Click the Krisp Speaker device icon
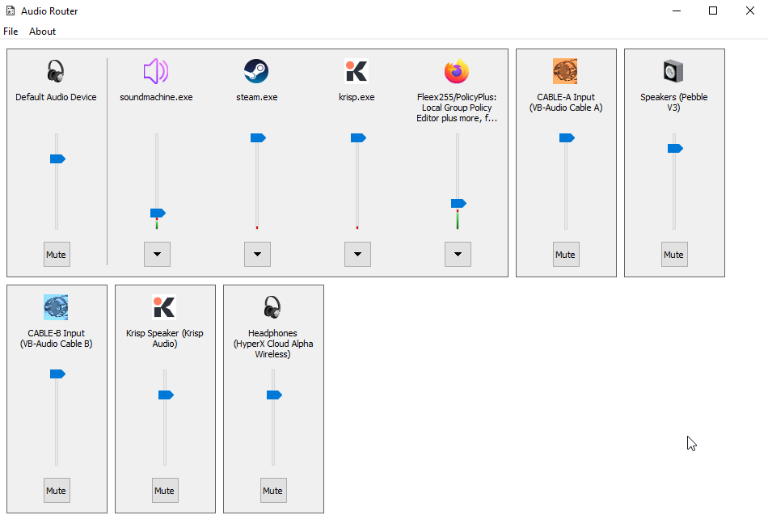 pos(164,307)
